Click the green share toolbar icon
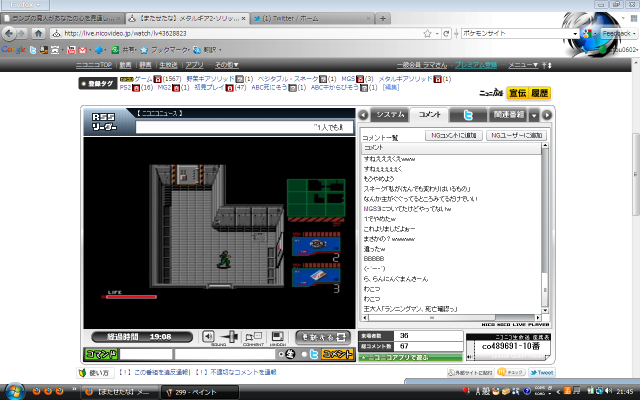This screenshot has width=640, height=400. pos(116,50)
